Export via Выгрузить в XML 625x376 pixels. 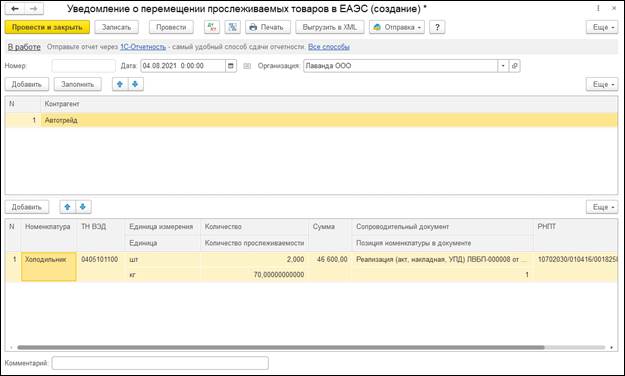[x=330, y=27]
